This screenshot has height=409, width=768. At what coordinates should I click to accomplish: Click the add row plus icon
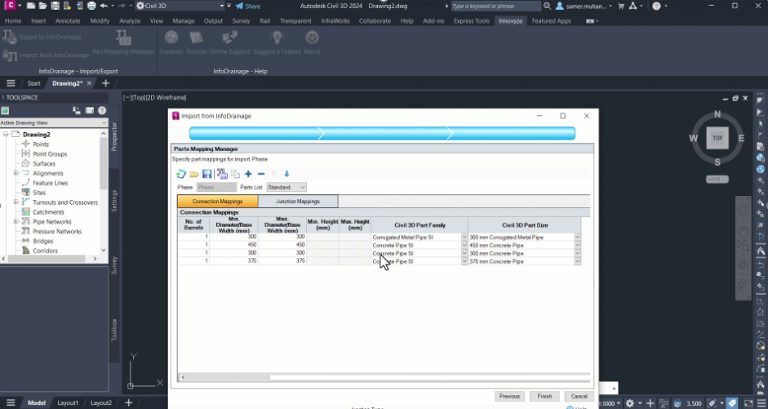click(248, 174)
